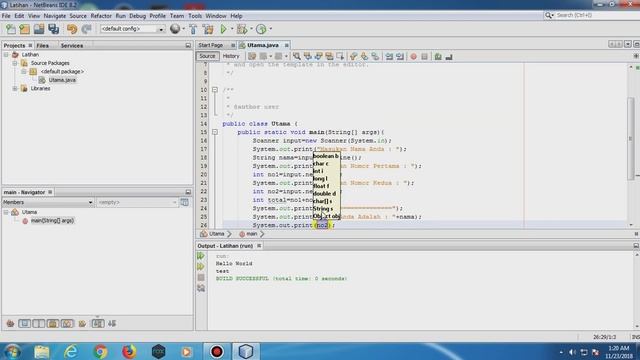Click the Find Selection magnifier icon in editor toolbar
Screen dimensions: 640x360
tap(297, 56)
